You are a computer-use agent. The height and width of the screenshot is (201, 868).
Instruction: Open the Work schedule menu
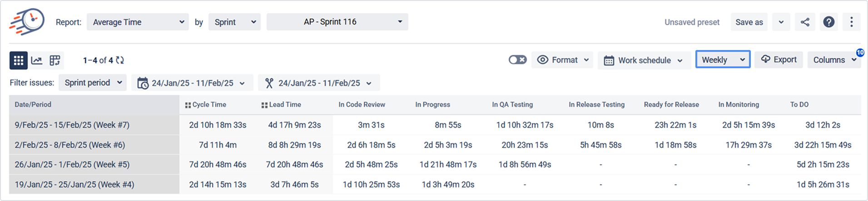click(x=645, y=60)
